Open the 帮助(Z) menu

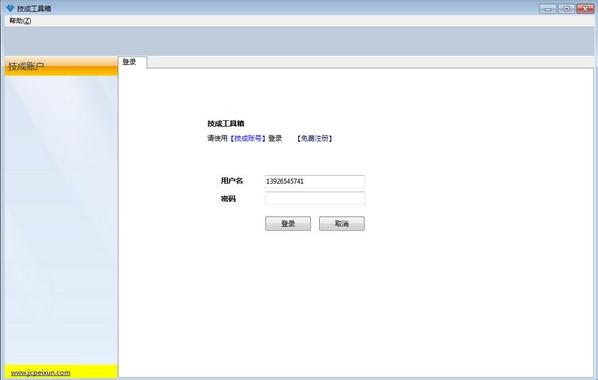20,21
